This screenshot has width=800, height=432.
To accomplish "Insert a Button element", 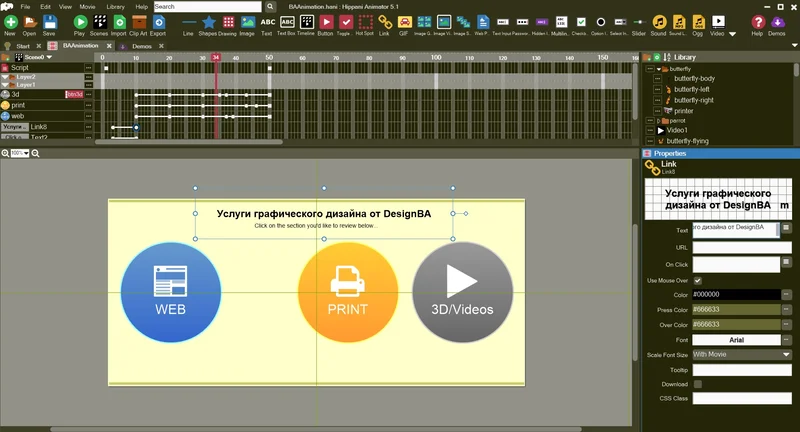I will [x=326, y=25].
